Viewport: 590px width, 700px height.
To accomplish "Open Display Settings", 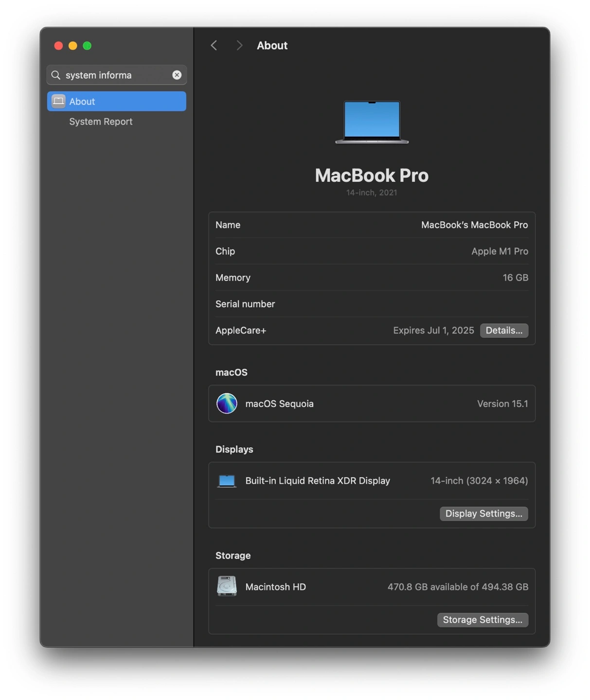I will click(484, 514).
